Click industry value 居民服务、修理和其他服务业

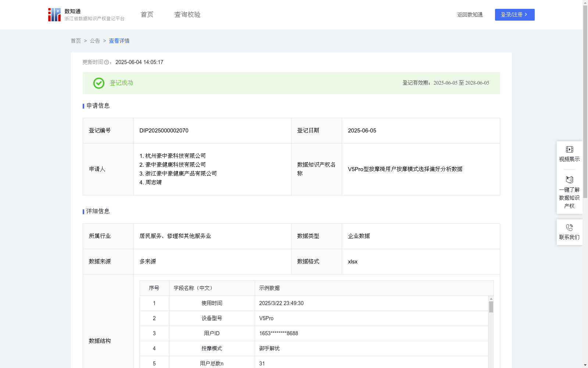[x=175, y=236]
